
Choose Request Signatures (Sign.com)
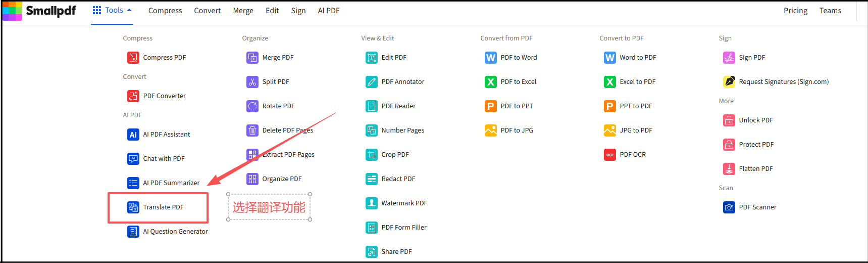(783, 82)
